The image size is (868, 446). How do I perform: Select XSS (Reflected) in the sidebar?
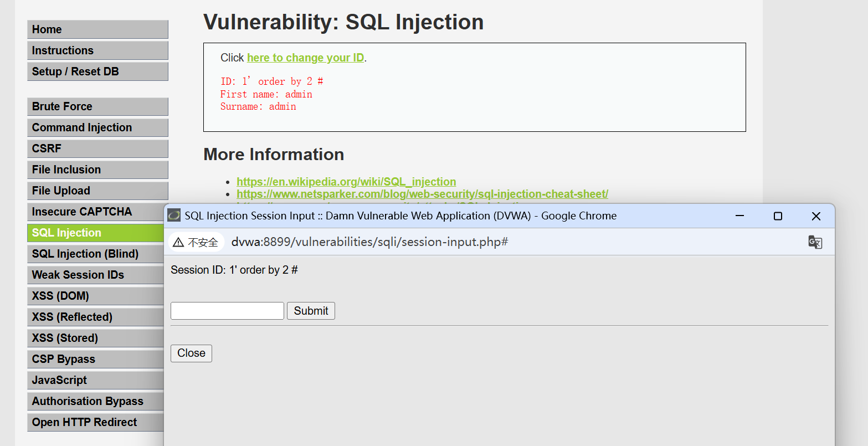(95, 317)
